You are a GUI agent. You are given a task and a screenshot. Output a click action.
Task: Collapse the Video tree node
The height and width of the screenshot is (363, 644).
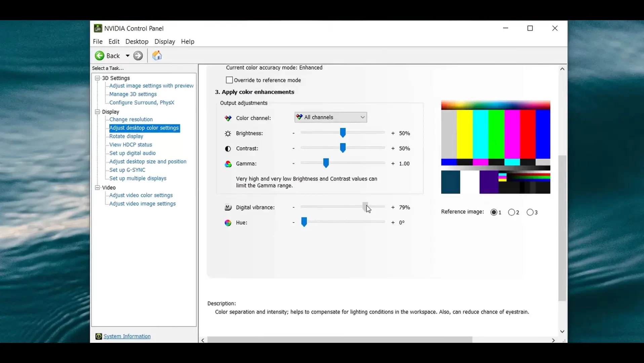[97, 188]
